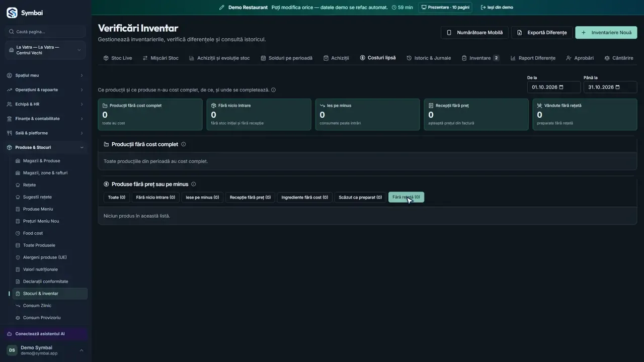The height and width of the screenshot is (362, 644).
Task: Click the info icon after the Costuri lipsă description
Action: [273, 90]
